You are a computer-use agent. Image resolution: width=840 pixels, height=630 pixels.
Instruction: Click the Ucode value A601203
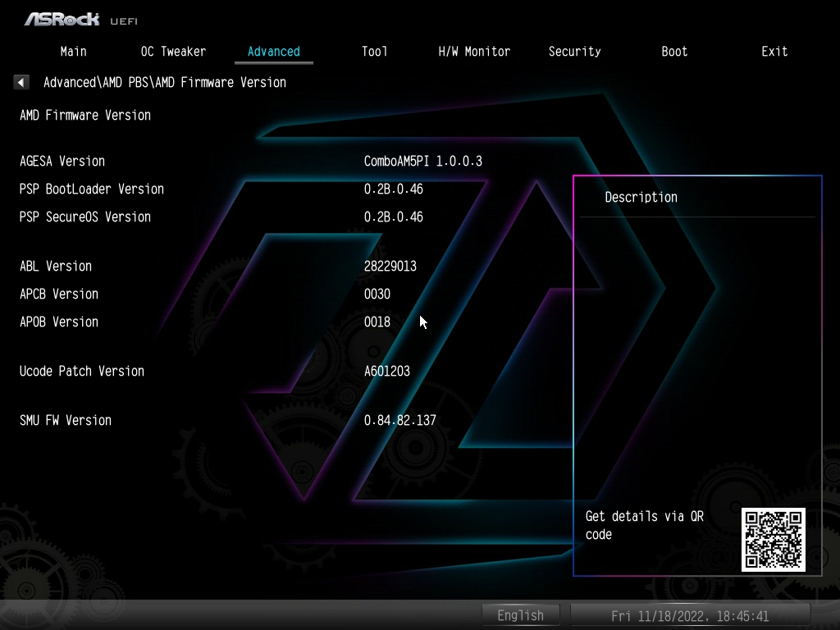tap(387, 372)
